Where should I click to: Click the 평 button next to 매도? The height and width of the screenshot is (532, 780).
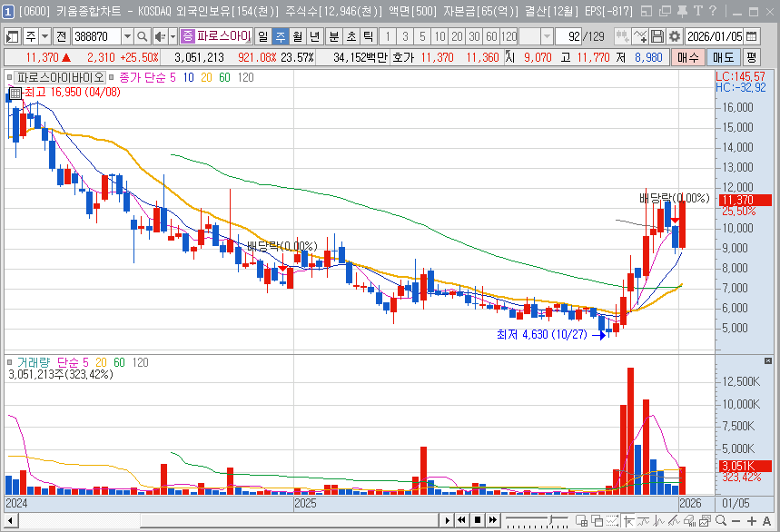[x=751, y=57]
